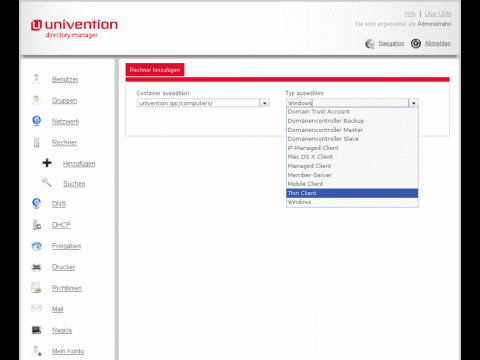Screen dimensions: 480x360
Task: Click the Netzwerk globe icon
Action: coord(36,121)
